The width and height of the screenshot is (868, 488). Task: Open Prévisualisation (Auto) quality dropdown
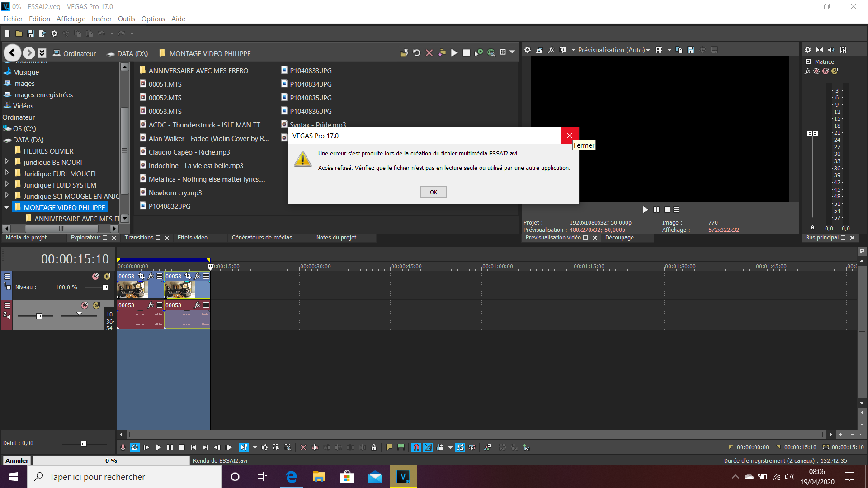coord(613,50)
